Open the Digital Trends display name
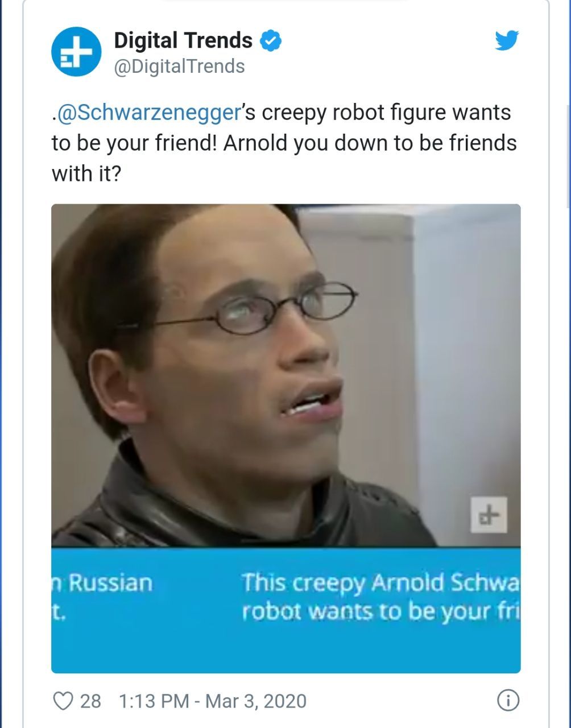 pyautogui.click(x=183, y=40)
